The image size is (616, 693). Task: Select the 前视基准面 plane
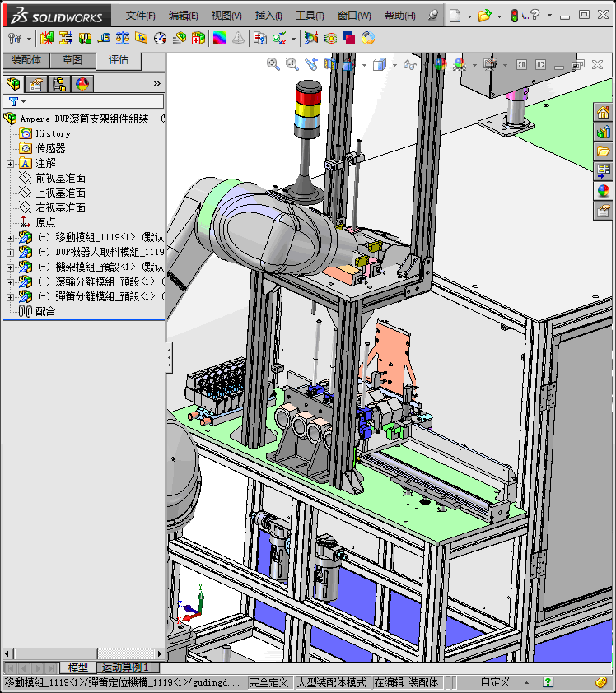(61, 179)
